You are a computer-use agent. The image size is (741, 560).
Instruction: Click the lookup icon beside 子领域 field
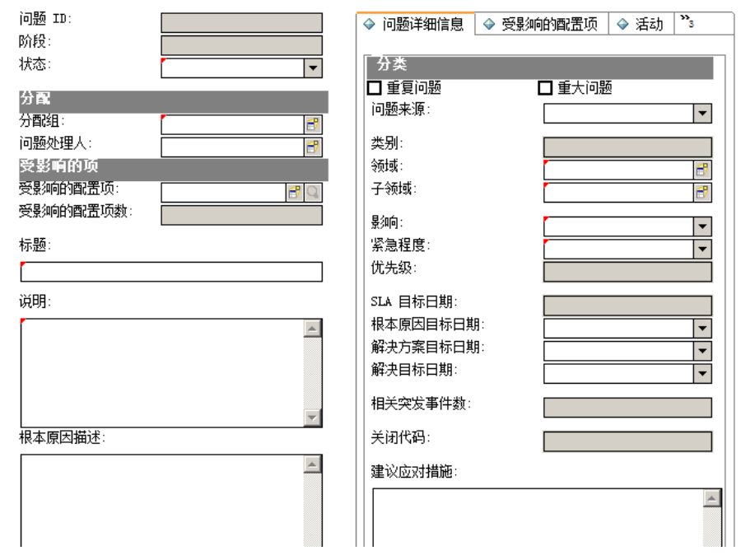click(702, 193)
